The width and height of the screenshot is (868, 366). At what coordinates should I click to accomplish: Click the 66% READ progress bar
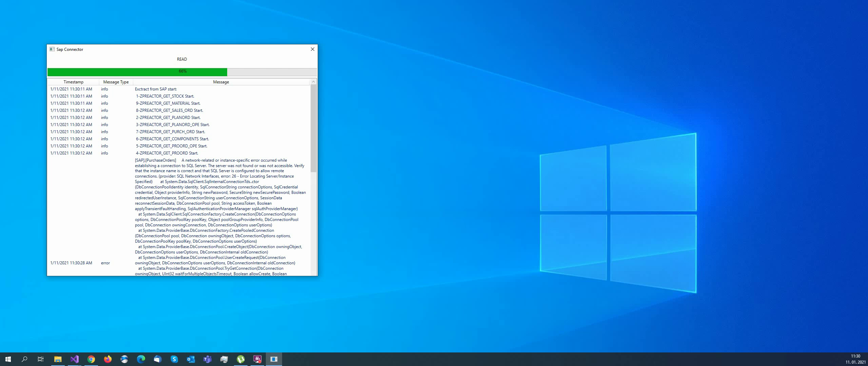(x=182, y=72)
